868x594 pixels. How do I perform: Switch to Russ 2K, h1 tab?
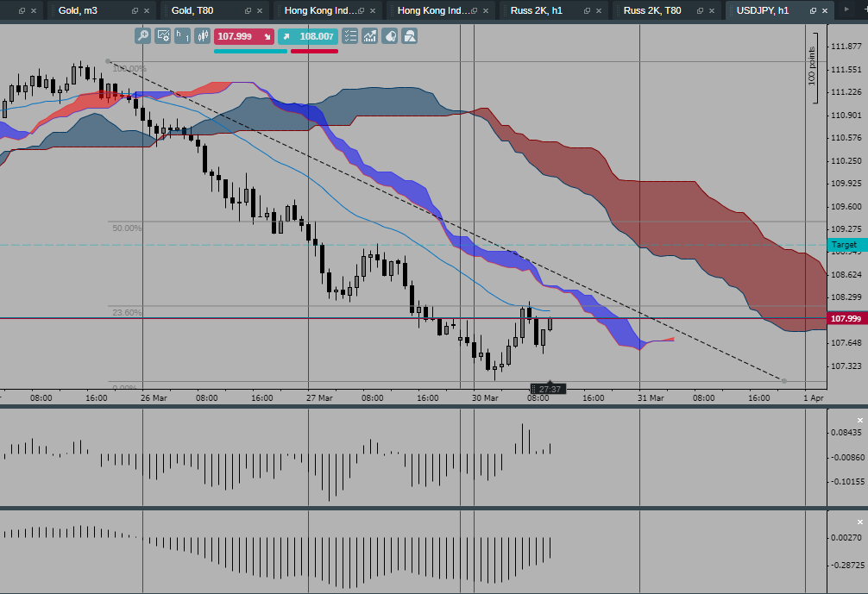pyautogui.click(x=536, y=10)
